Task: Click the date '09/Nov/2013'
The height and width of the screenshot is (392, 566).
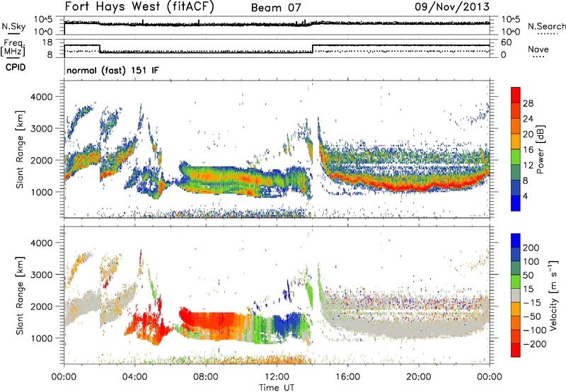Action: click(452, 6)
